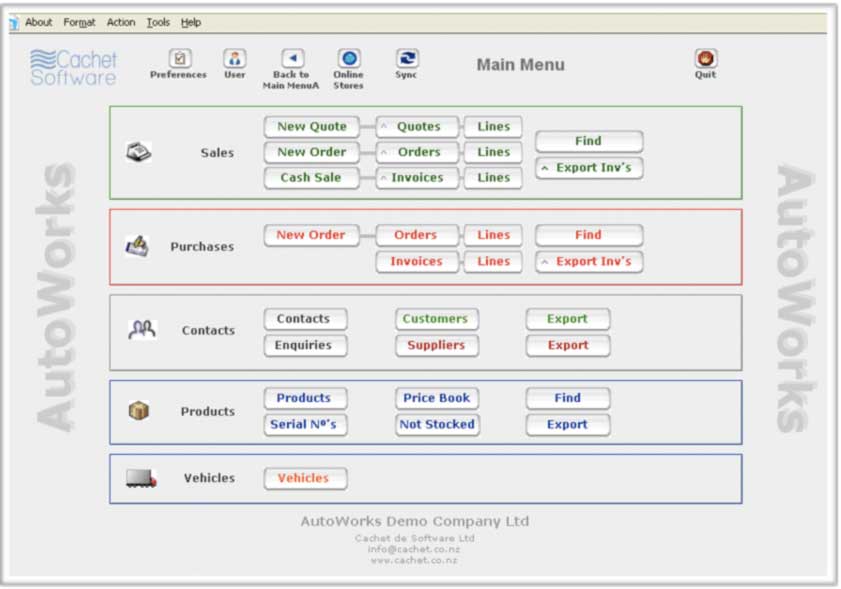Click the Purchases section icon
Viewport: 841px width, 589px height.
137,246
